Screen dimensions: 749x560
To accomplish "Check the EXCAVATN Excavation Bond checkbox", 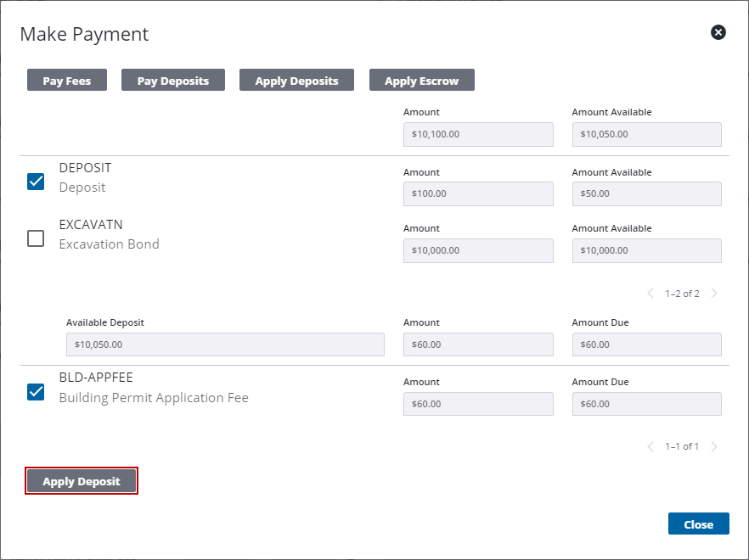I will [x=36, y=238].
